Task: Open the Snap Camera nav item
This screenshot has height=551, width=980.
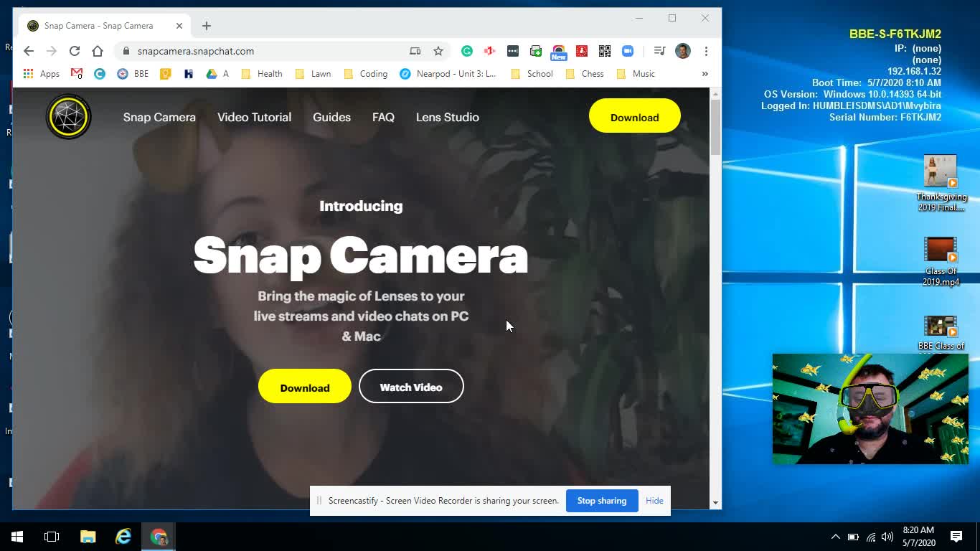Action: pyautogui.click(x=159, y=117)
